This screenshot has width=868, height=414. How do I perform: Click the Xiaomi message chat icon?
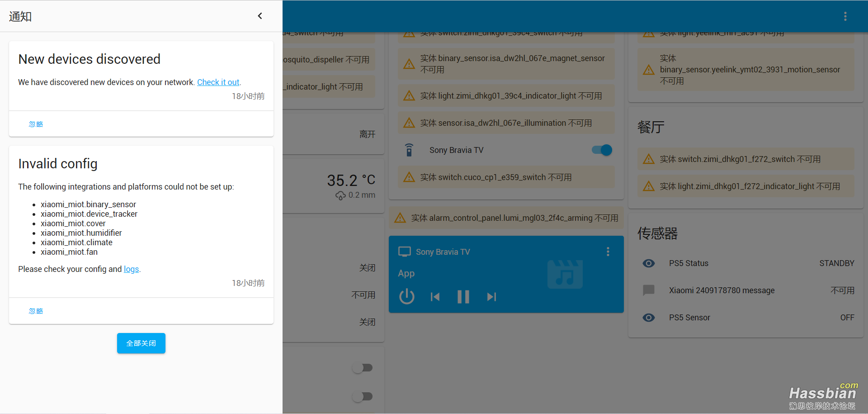click(x=649, y=290)
